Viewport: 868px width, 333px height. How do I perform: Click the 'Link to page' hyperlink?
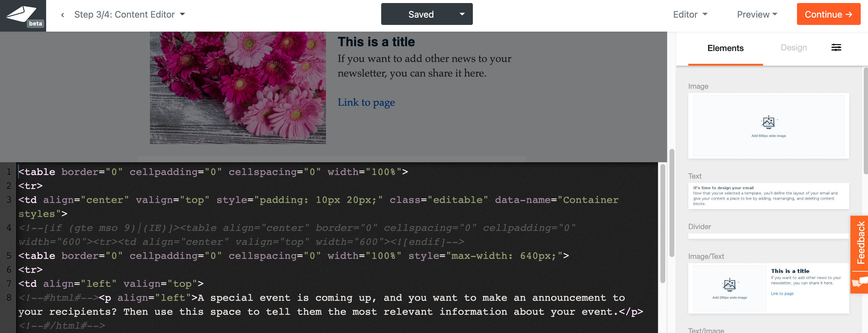pyautogui.click(x=366, y=102)
